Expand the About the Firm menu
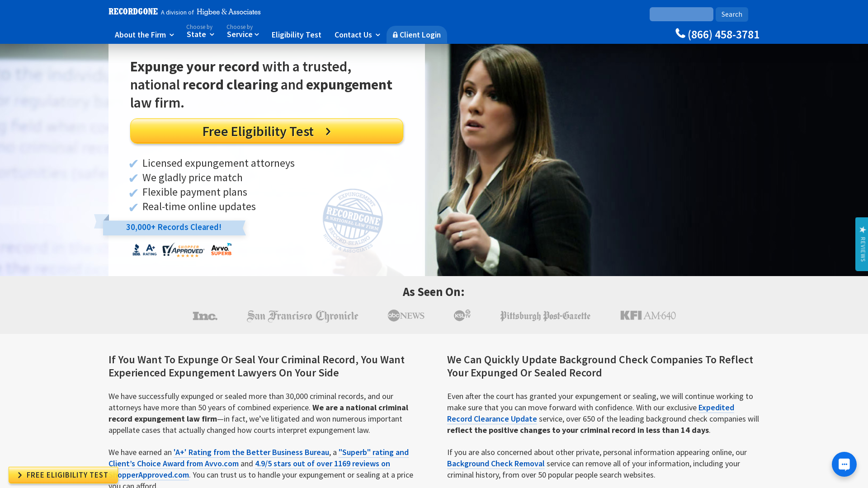 (144, 35)
